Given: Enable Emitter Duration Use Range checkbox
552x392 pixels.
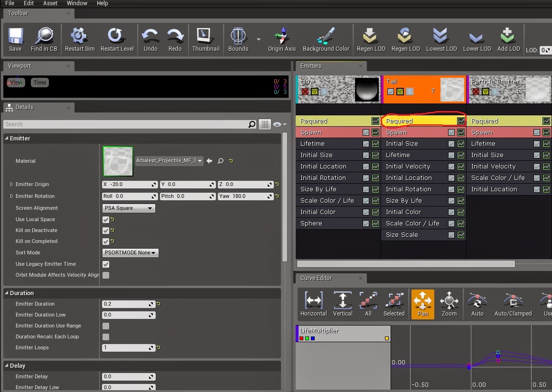Looking at the screenshot, I should point(106,326).
